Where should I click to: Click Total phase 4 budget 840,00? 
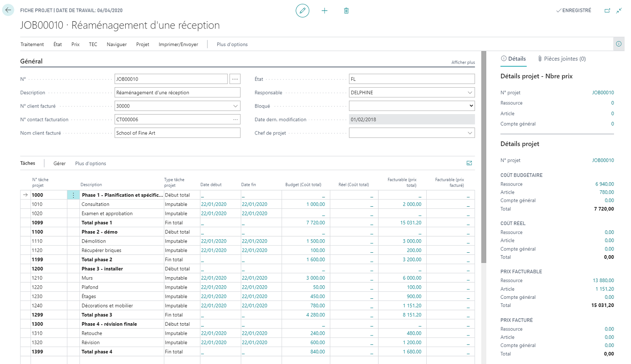click(x=318, y=352)
